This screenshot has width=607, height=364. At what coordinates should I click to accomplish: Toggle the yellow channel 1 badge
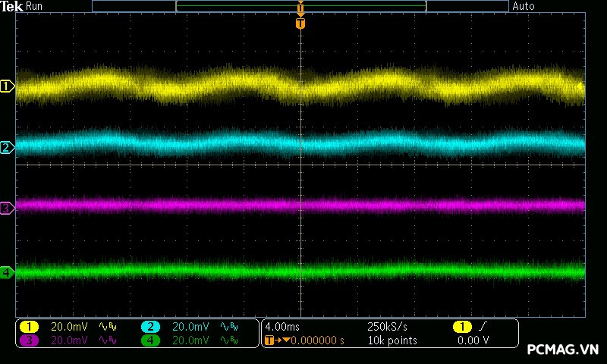tap(29, 327)
